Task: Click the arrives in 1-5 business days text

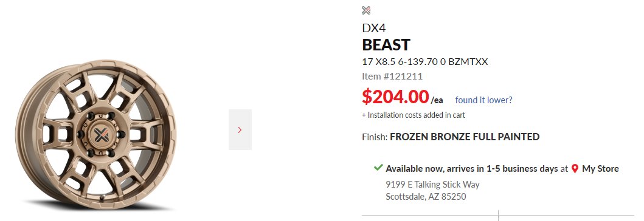Action: tap(502, 169)
